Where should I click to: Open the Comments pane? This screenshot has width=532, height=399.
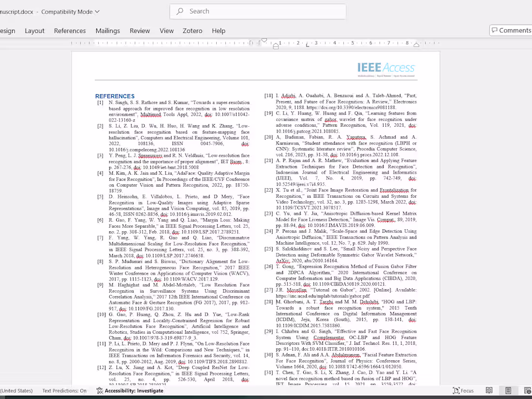point(514,30)
